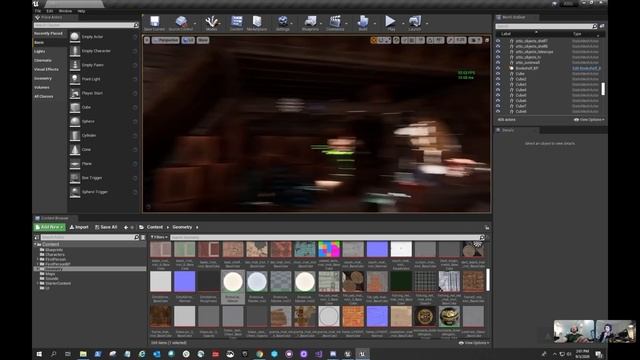Click the Windows Start button on taskbar
Viewport: 640px width, 360px height.
[39, 354]
